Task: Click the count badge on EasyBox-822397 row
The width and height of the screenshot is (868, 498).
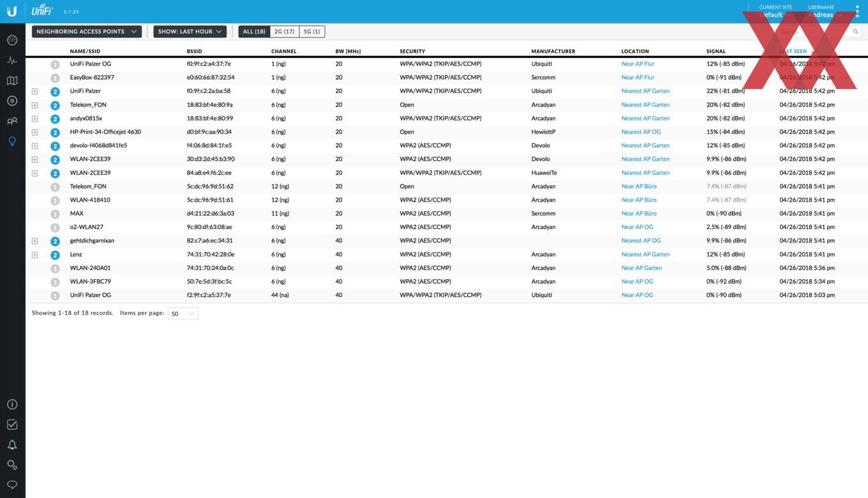Action: click(x=55, y=78)
